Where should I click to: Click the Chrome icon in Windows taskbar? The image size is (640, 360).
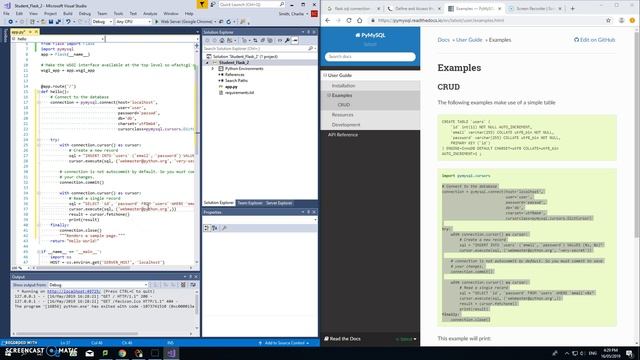coord(122,353)
